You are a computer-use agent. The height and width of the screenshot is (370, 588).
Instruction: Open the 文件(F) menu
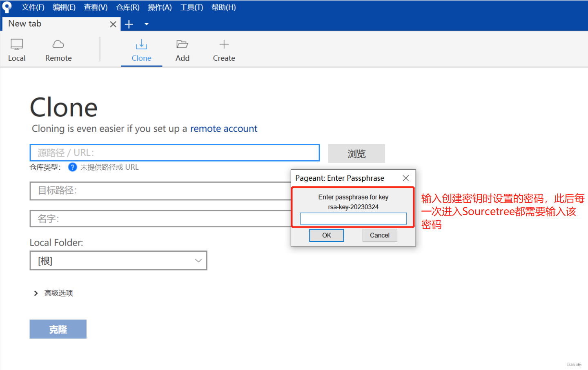pyautogui.click(x=33, y=7)
